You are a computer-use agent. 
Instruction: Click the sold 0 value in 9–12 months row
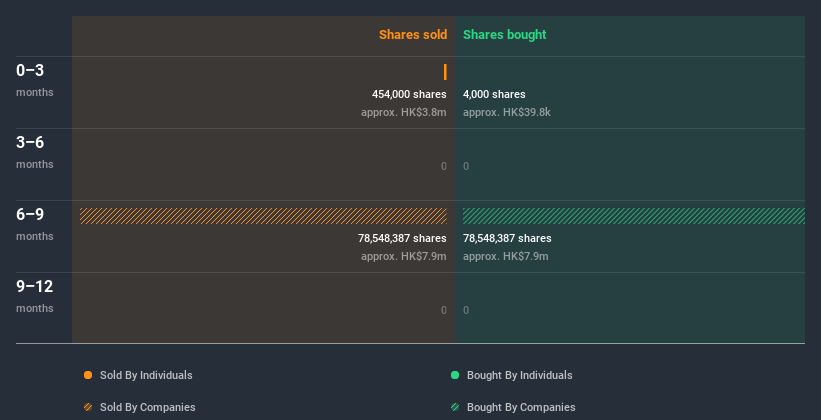pyautogui.click(x=444, y=311)
